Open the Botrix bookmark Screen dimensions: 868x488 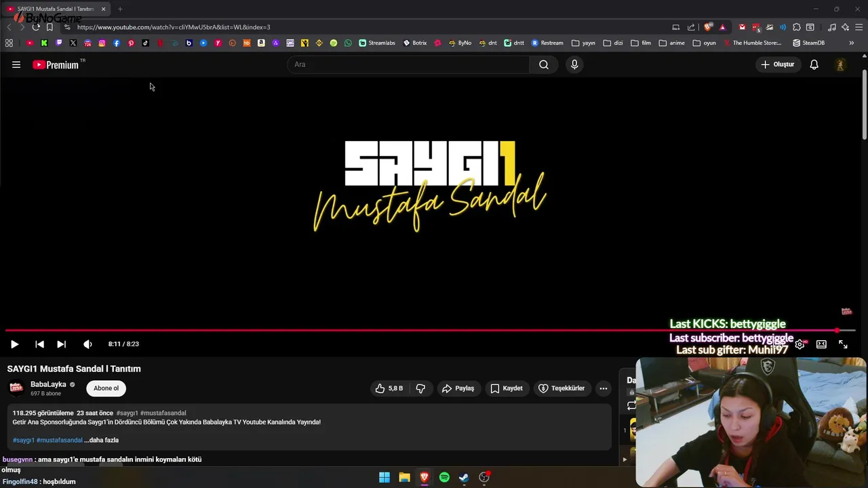click(415, 43)
